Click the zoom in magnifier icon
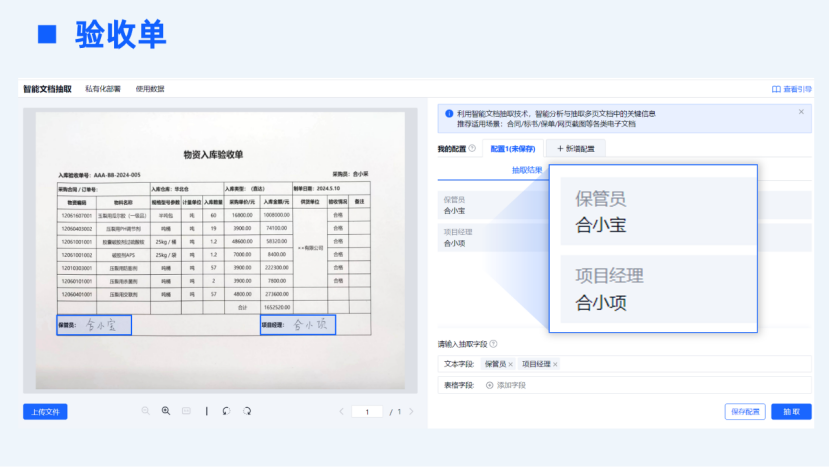 [166, 411]
